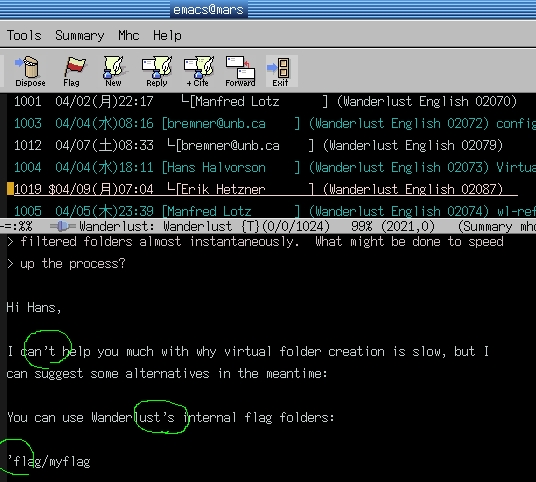Open the Summary menu

[80, 36]
